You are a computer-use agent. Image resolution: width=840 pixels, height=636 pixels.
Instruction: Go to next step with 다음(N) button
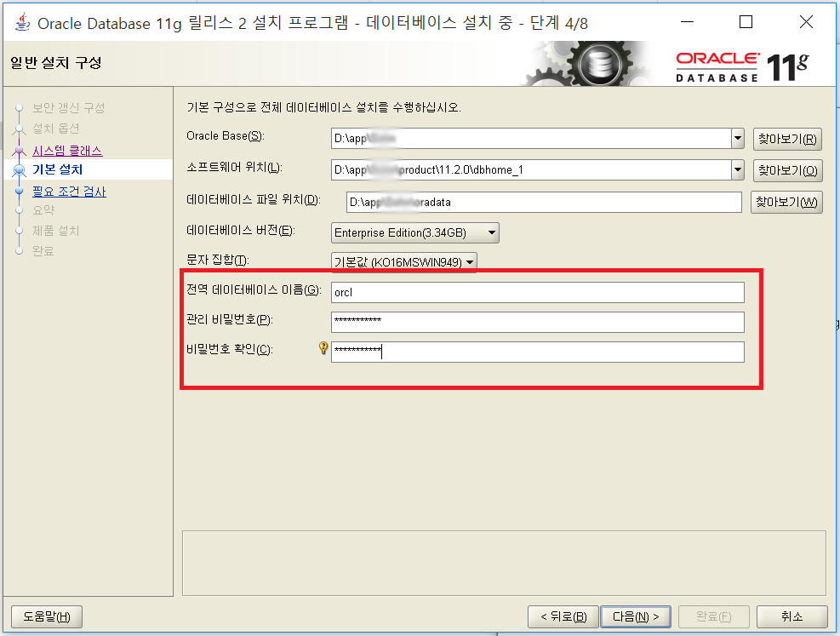636,616
